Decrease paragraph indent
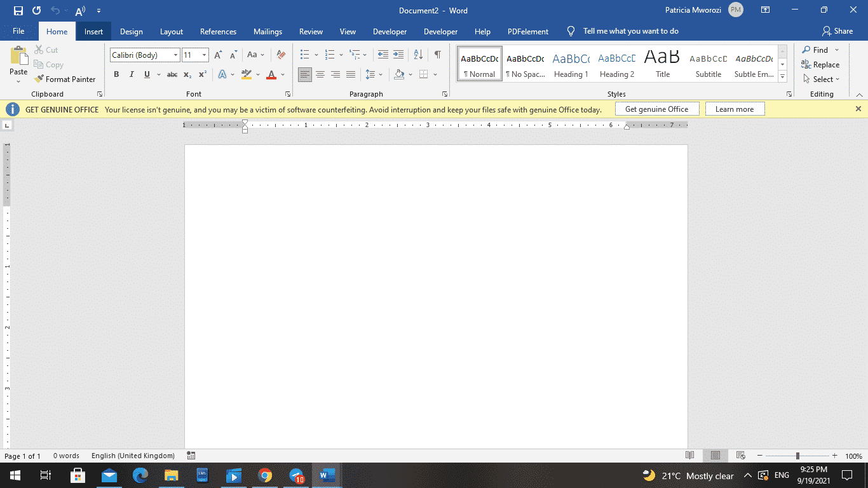Image resolution: width=868 pixels, height=488 pixels. pyautogui.click(x=383, y=55)
